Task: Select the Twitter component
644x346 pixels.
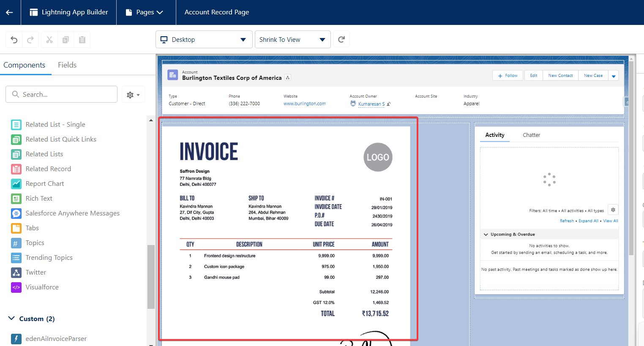Action: point(36,272)
